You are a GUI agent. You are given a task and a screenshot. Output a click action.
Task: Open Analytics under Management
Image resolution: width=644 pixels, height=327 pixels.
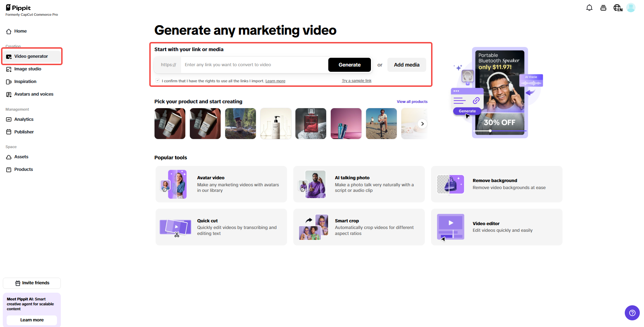pos(24,119)
